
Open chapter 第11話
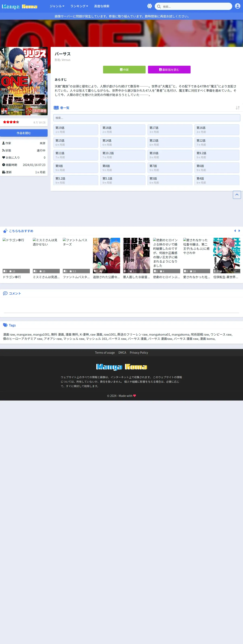76,155
